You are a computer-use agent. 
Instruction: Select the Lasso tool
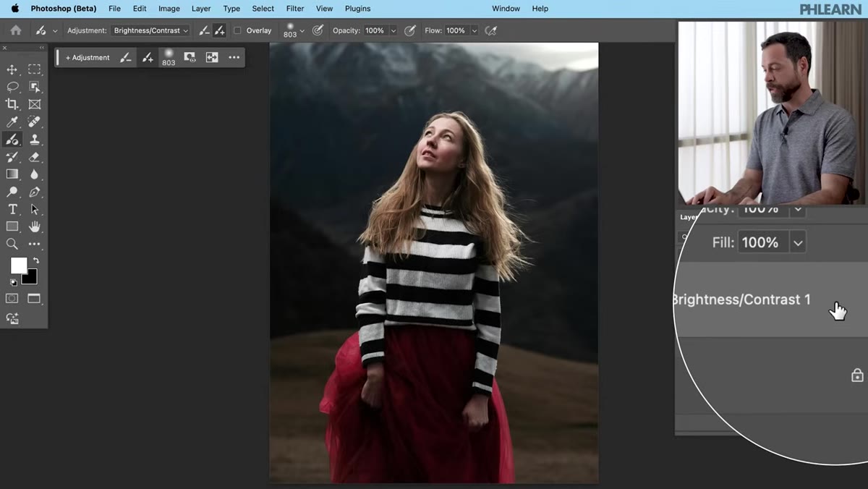(x=12, y=87)
